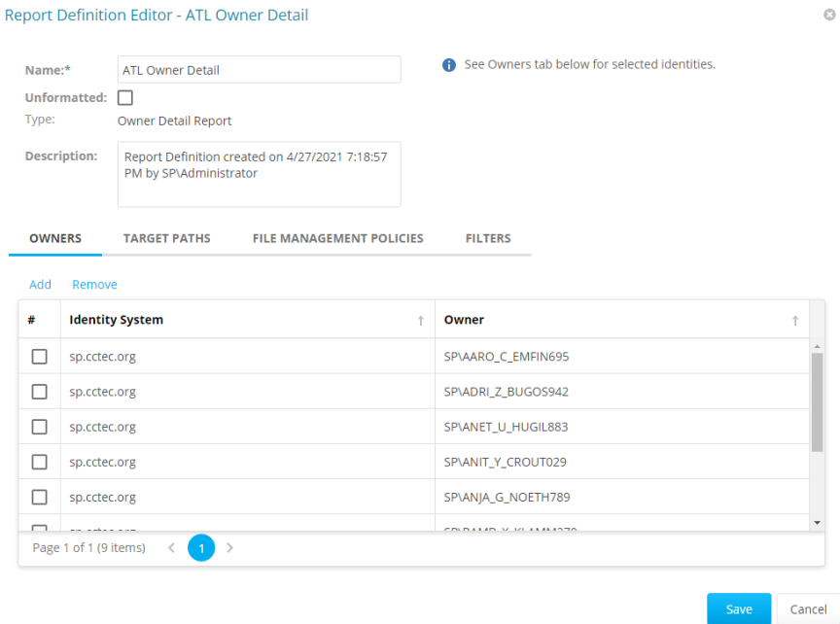
Task: Click sp.cctec.org in the SP\ANJA_G_NOETH789 row
Action: (x=102, y=498)
